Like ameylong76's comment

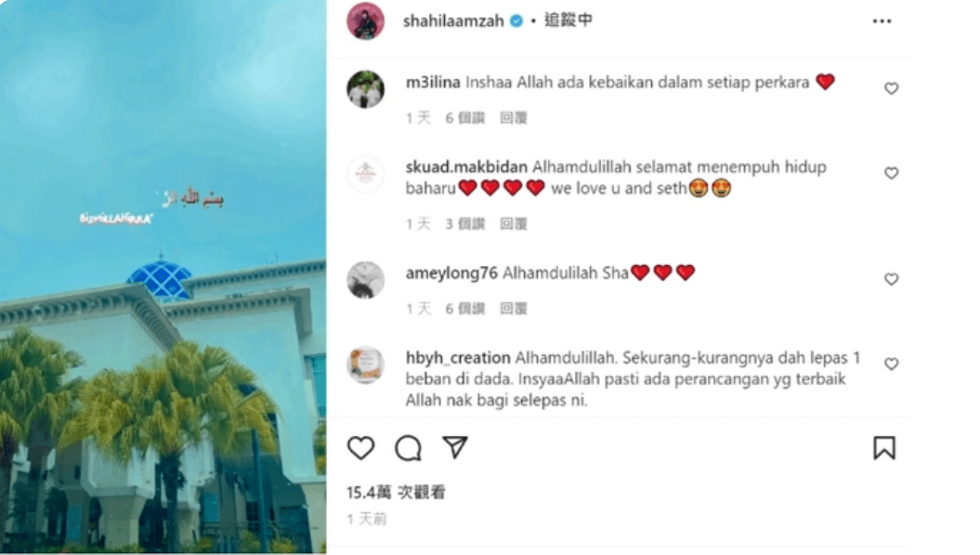(891, 279)
